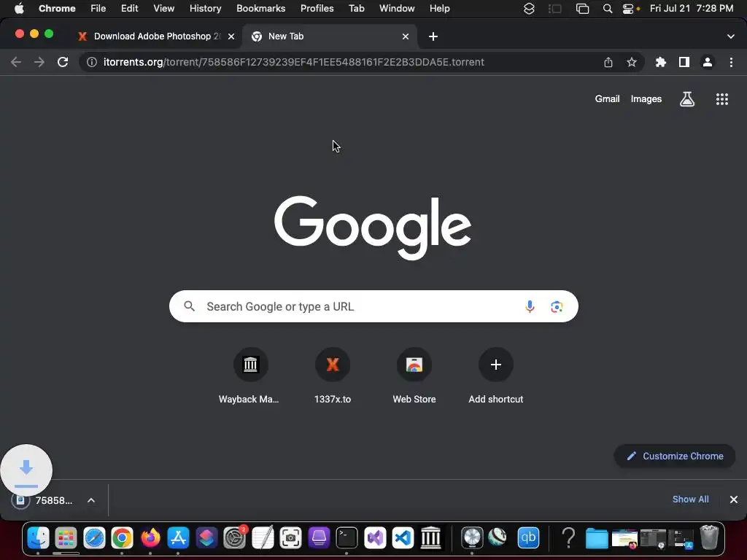Open the Gmail link

(x=607, y=99)
